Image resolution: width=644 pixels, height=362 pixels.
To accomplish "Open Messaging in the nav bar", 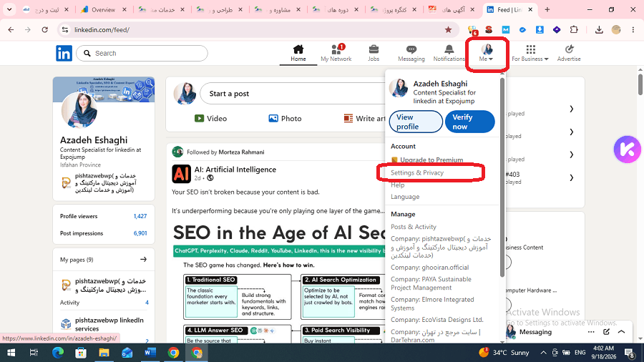I will tap(411, 54).
